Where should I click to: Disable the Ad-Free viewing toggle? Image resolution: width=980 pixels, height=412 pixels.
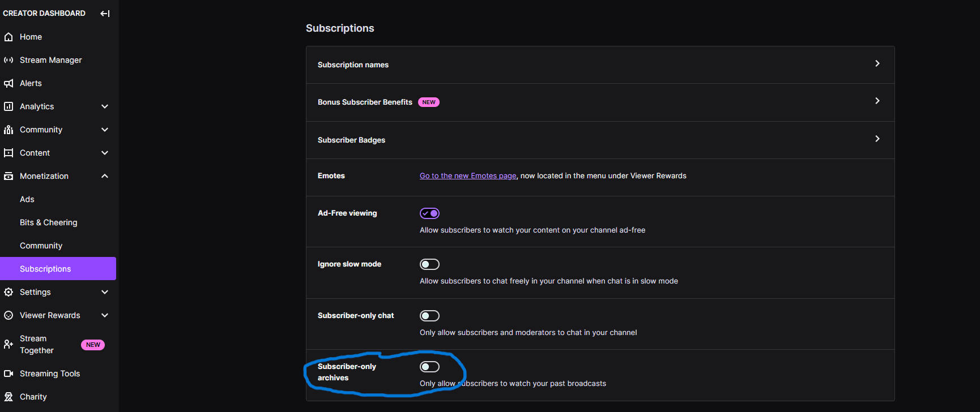(429, 213)
